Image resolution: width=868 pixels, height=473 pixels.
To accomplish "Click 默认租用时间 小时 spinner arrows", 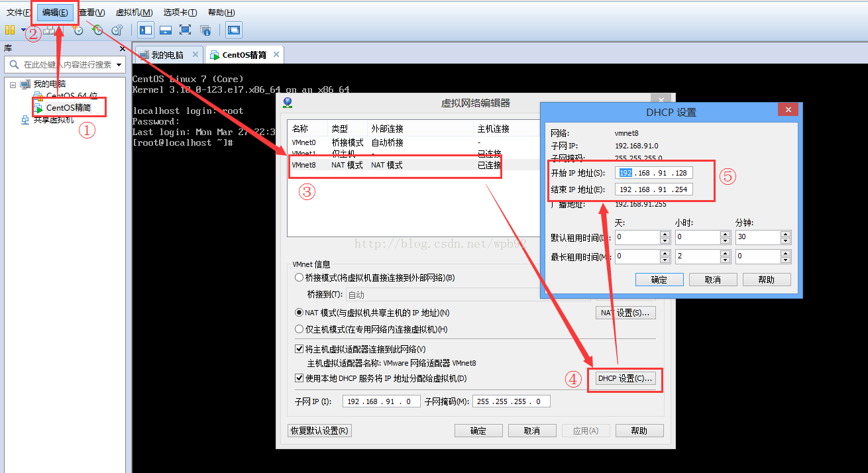I will click(726, 237).
